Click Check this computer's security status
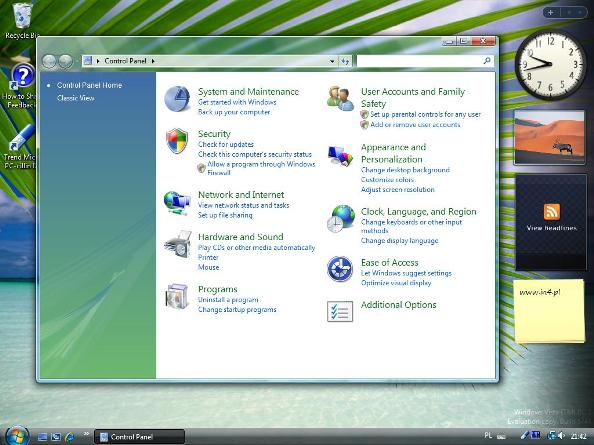 [255, 154]
